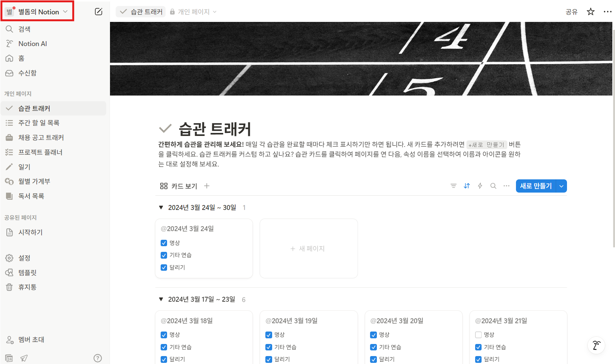The height and width of the screenshot is (364, 615).
Task: Open the 별돔의 Notion workspace switcher
Action: (x=37, y=11)
